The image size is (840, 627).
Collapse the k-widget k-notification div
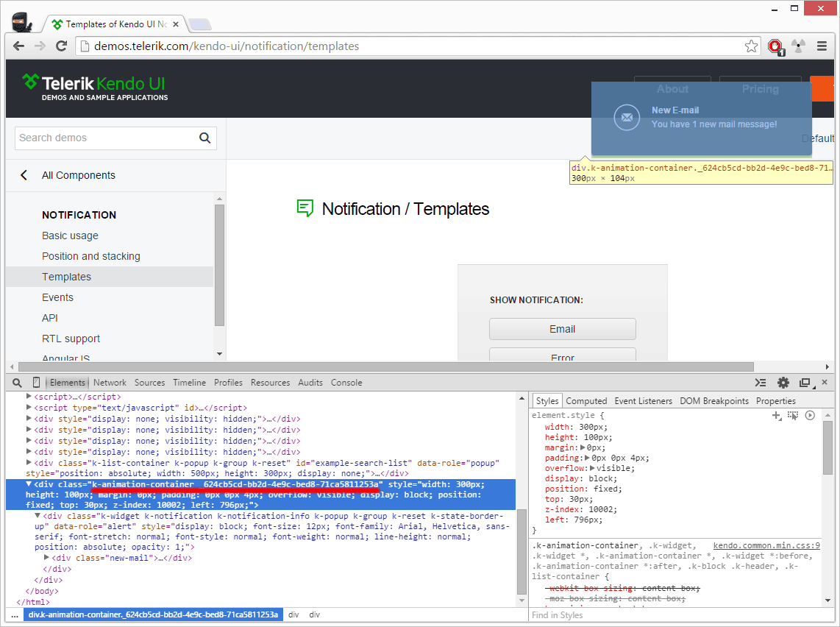tap(38, 516)
